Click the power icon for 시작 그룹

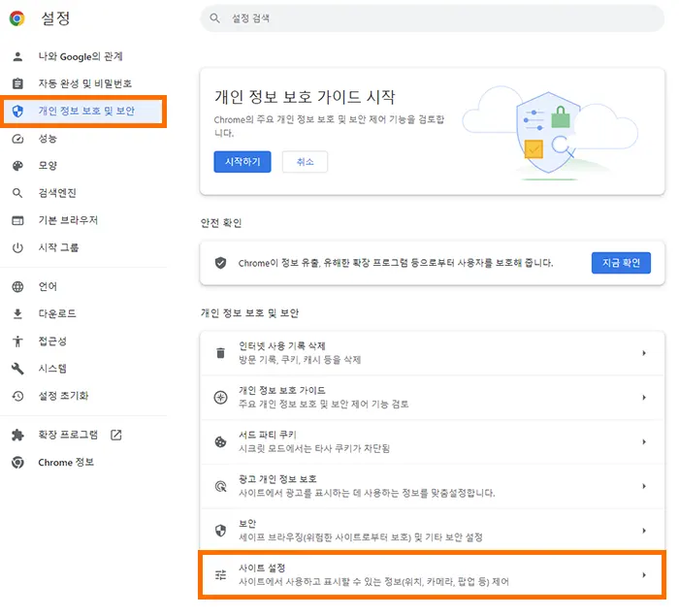click(17, 247)
